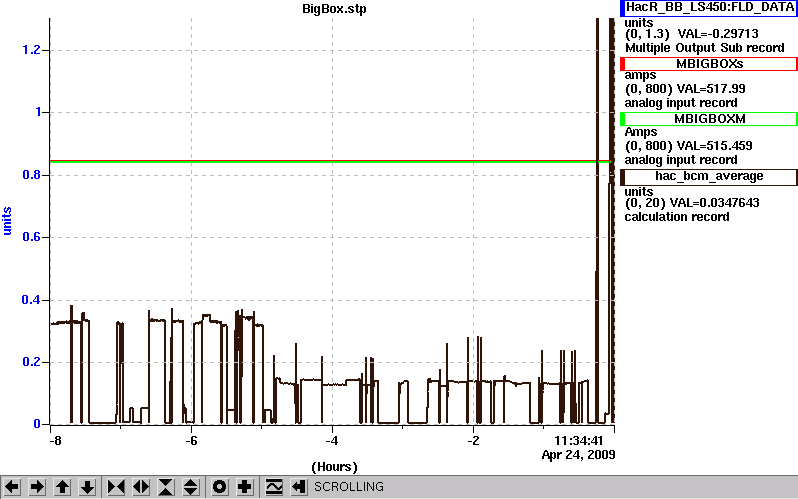798x499 pixels.
Task: Click the blue 'units' y-axis title
Action: pyautogui.click(x=7, y=221)
